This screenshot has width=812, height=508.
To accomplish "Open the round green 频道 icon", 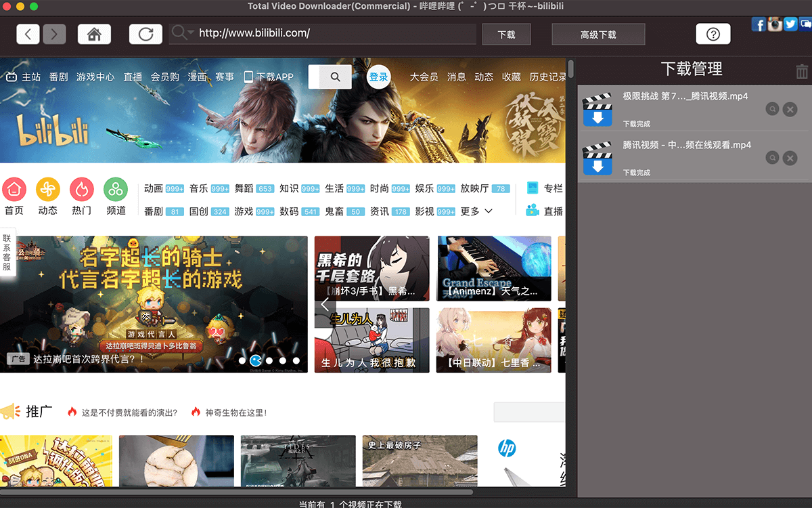I will (116, 190).
